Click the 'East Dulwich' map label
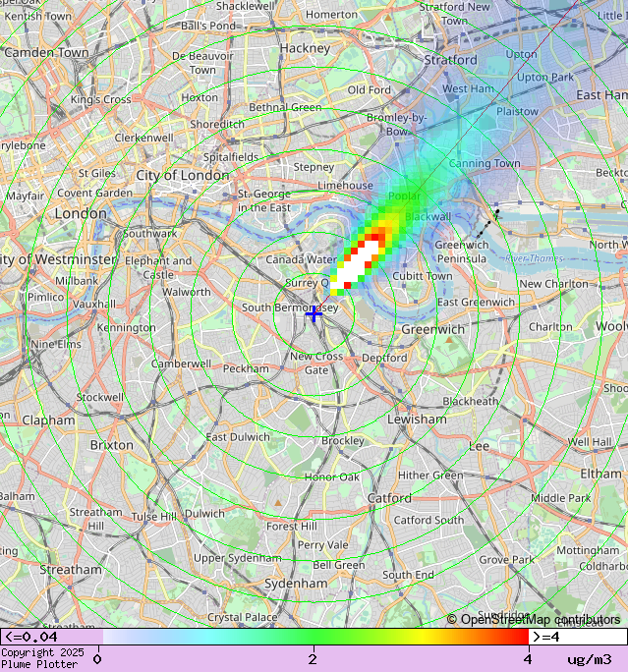This screenshot has height=672, width=628. [x=238, y=437]
